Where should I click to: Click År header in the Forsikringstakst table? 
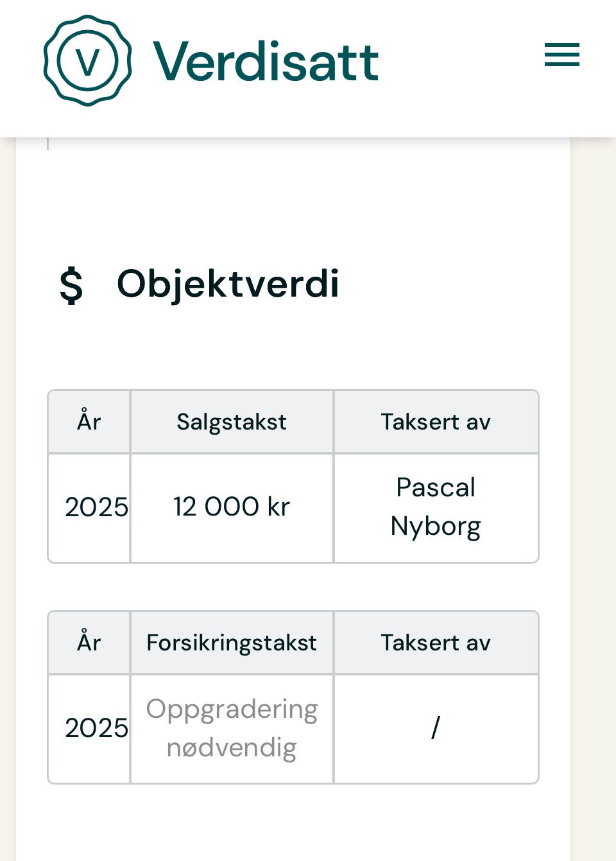point(89,643)
